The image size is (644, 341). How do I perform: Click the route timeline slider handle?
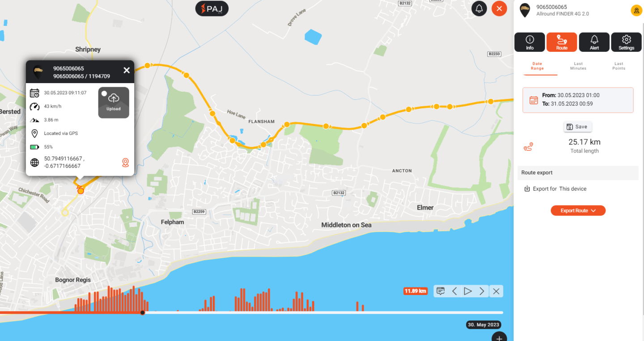click(x=143, y=312)
